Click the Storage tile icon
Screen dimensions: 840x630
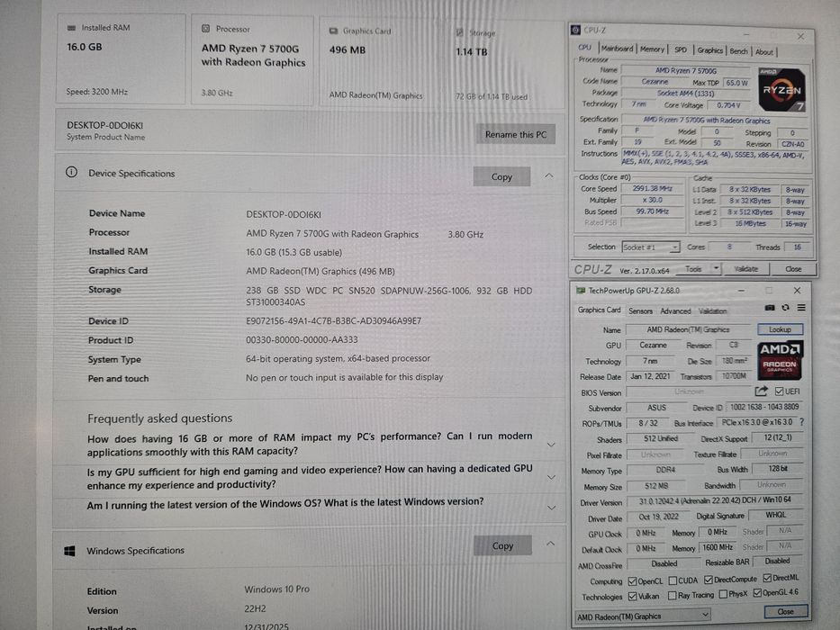click(x=460, y=32)
